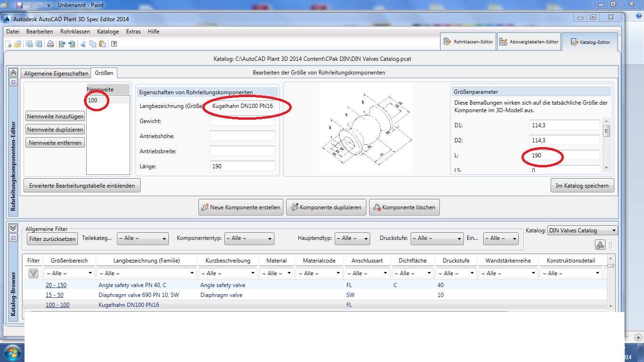This screenshot has width=644, height=362.
Task: Click the scissors cut icon
Action: [x=83, y=44]
